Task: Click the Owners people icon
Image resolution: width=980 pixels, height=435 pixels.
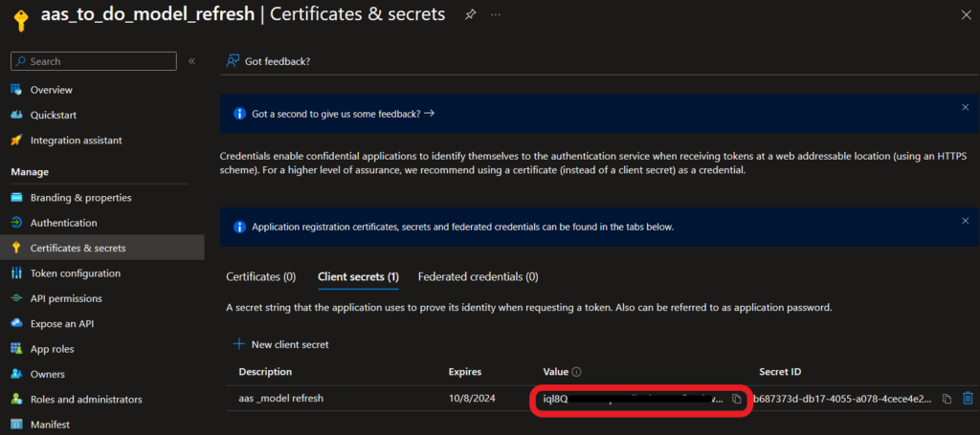Action: point(17,375)
